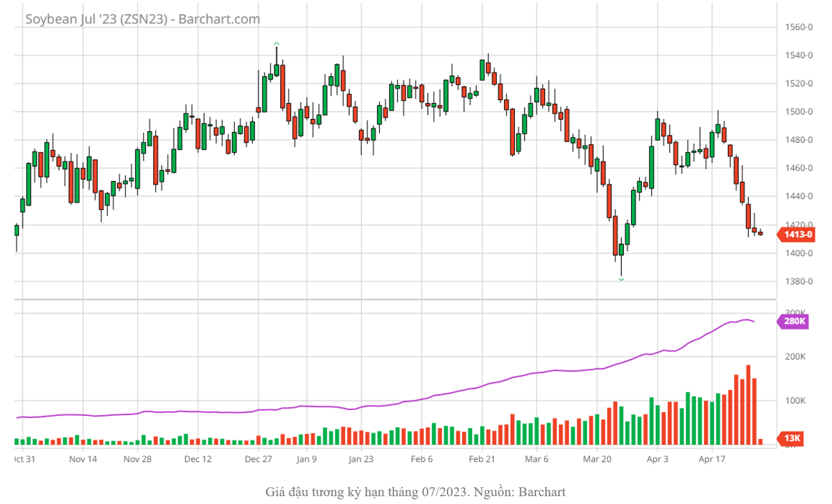The height and width of the screenshot is (504, 832).
Task: Click the red 13K volume tag
Action: click(x=790, y=438)
